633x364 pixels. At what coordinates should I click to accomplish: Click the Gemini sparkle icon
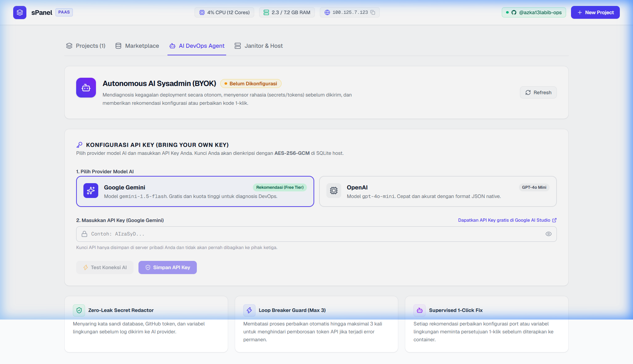tap(91, 191)
